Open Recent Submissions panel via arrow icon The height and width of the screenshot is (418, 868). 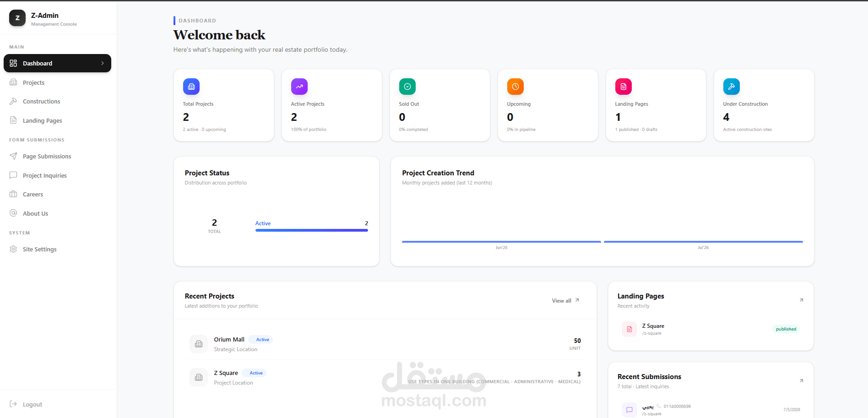801,381
